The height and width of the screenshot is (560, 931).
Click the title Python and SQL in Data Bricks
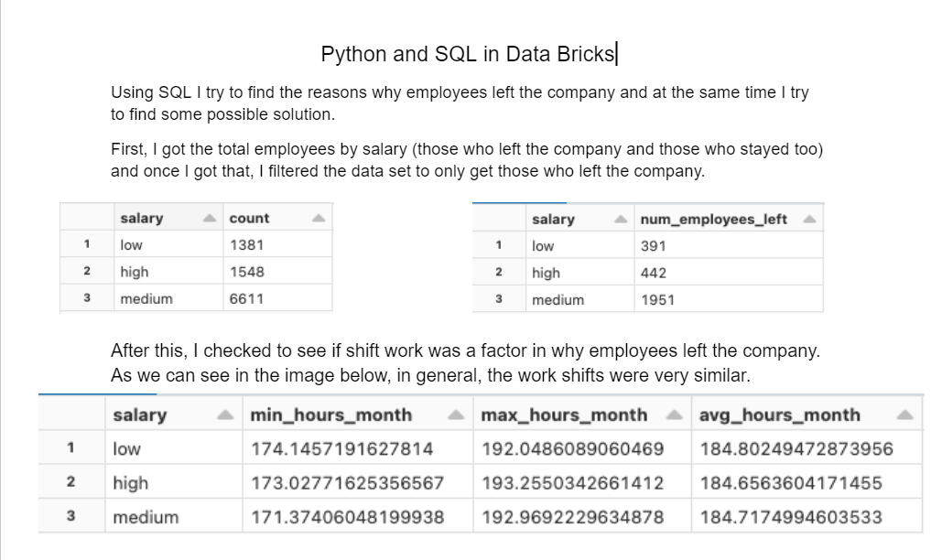pyautogui.click(x=467, y=54)
